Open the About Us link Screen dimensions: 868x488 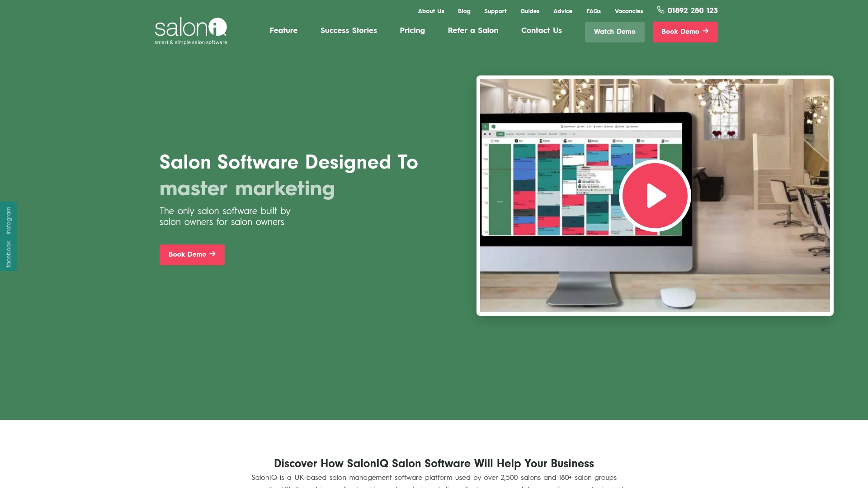pyautogui.click(x=431, y=11)
